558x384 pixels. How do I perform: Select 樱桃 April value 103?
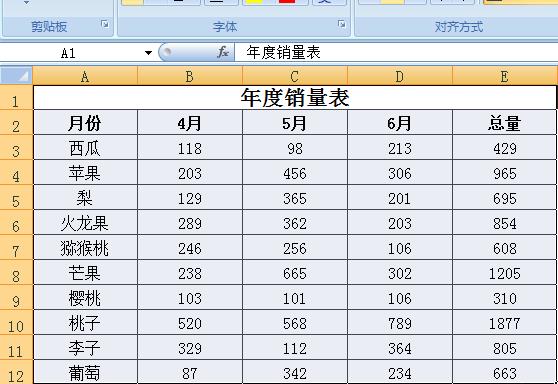pyautogui.click(x=190, y=297)
